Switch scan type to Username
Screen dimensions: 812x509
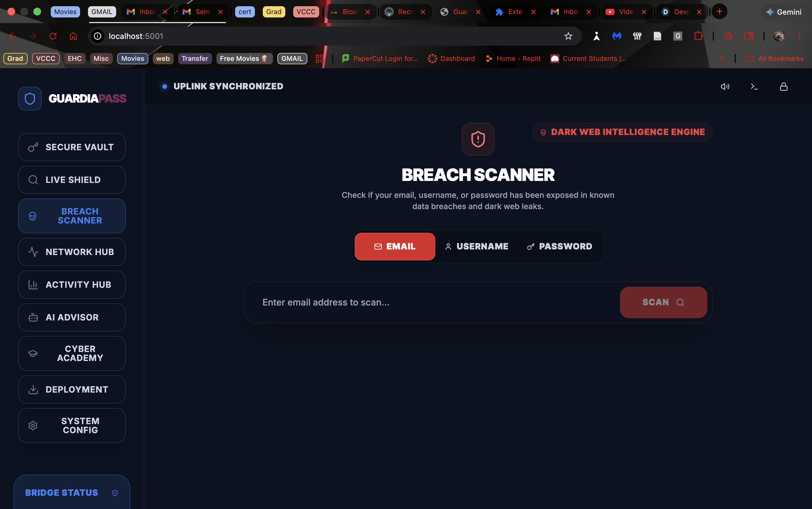[x=476, y=246]
